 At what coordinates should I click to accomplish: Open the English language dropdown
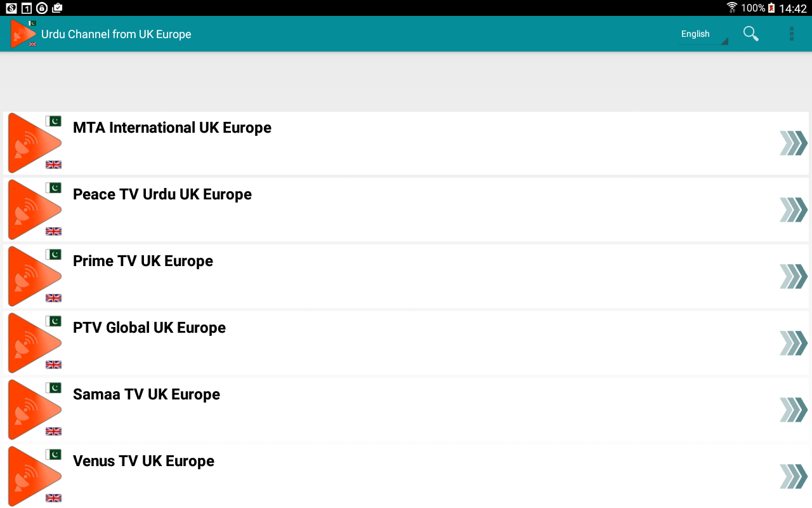click(703, 34)
